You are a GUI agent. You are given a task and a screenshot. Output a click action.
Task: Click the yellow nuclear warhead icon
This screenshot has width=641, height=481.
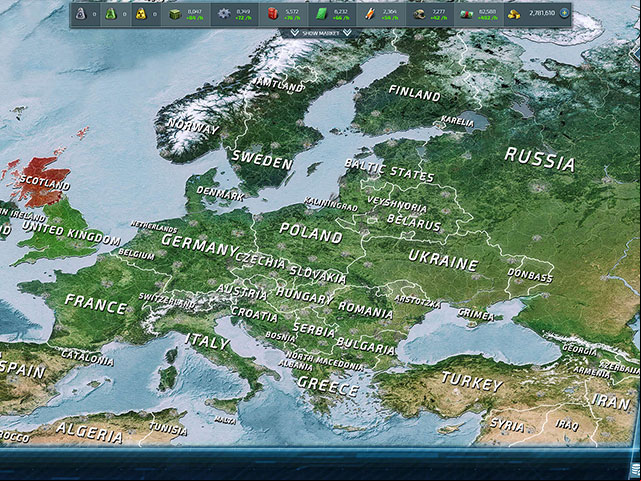tap(141, 14)
